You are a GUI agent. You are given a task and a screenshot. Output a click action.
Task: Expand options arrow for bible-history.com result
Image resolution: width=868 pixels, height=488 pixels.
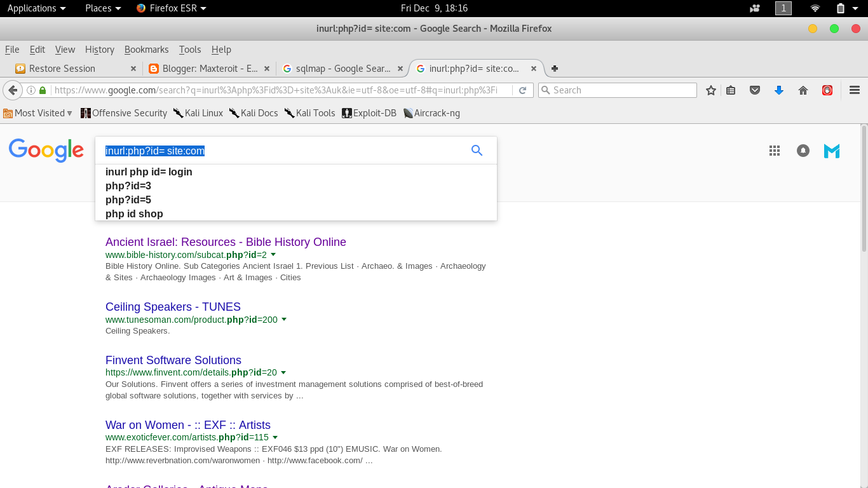pyautogui.click(x=273, y=254)
